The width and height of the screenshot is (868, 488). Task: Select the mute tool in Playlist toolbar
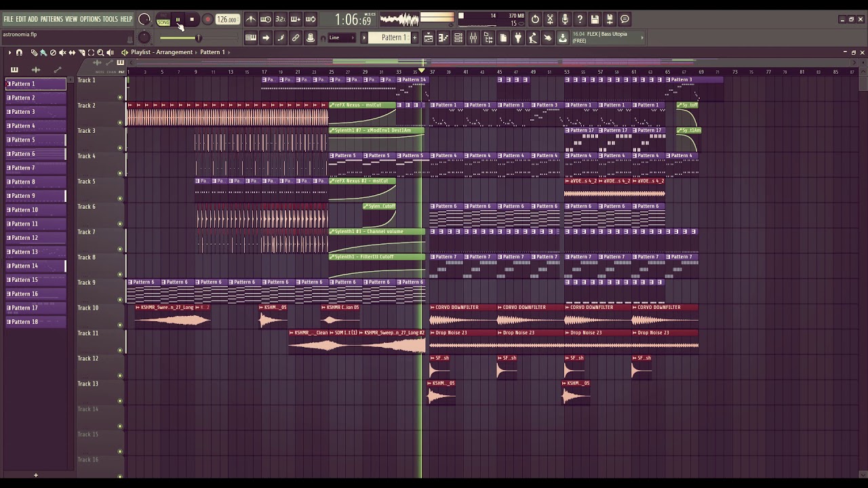pos(62,52)
